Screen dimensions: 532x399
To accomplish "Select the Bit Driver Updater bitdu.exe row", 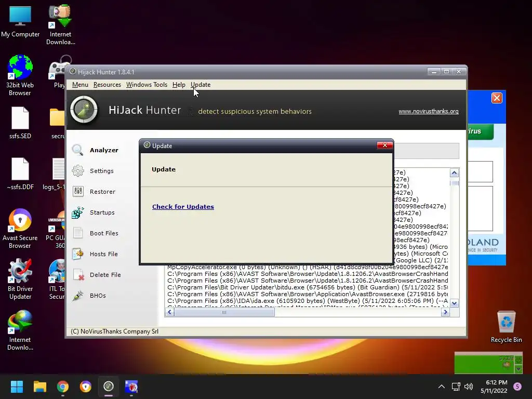I will pyautogui.click(x=308, y=287).
